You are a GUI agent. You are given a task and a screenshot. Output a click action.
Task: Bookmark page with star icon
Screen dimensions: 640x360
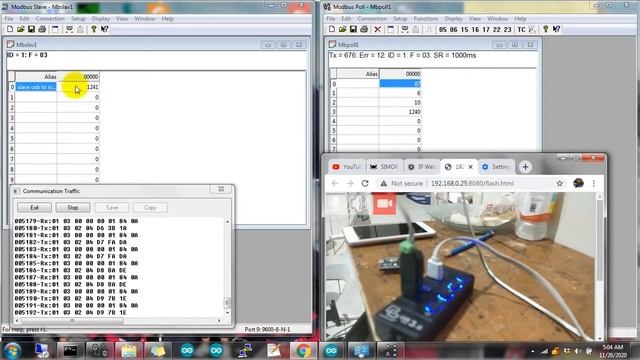click(x=560, y=184)
